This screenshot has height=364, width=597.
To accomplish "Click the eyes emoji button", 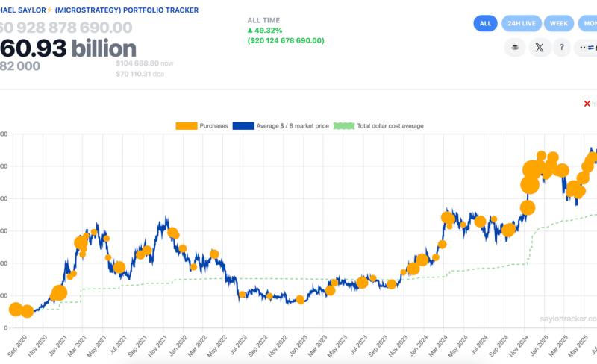I will pyautogui.click(x=587, y=47).
